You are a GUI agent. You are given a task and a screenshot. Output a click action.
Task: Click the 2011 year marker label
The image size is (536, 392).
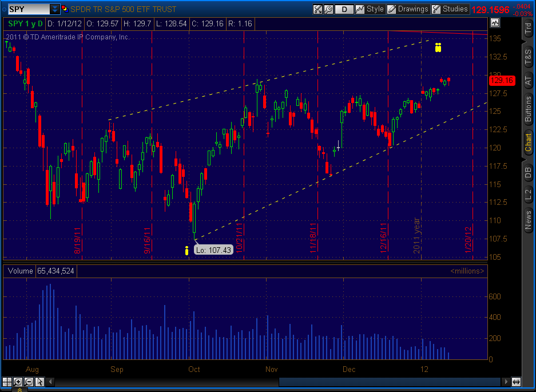click(x=416, y=236)
